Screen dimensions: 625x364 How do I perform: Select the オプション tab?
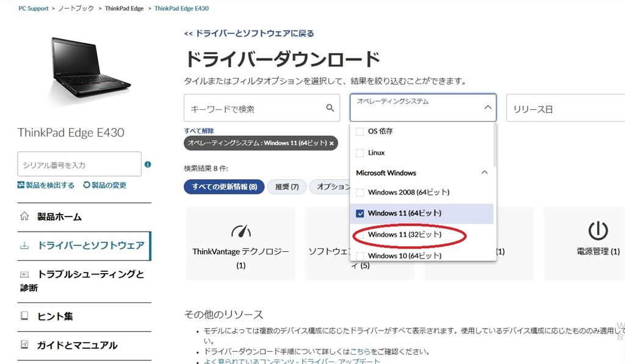(330, 187)
